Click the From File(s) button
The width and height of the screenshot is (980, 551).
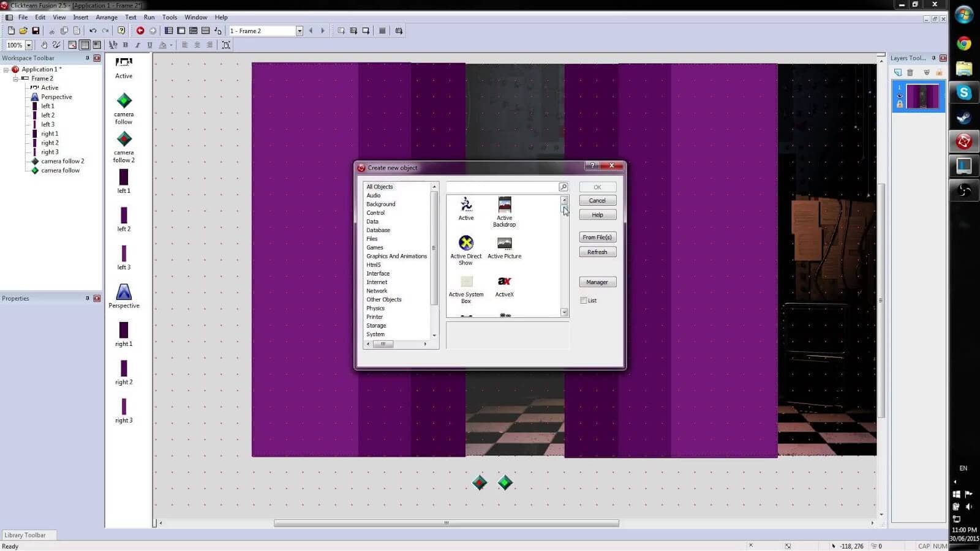pos(597,237)
